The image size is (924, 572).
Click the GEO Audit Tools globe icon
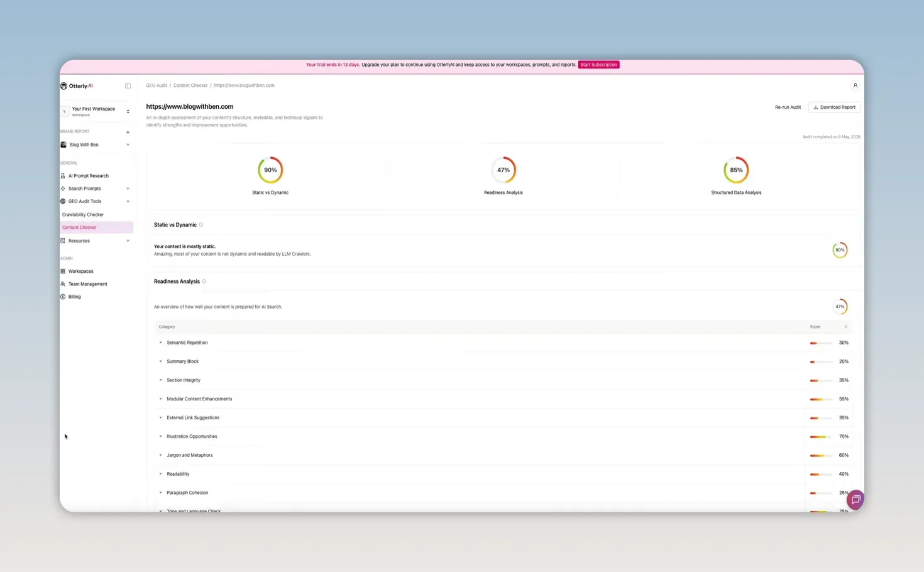click(x=63, y=201)
